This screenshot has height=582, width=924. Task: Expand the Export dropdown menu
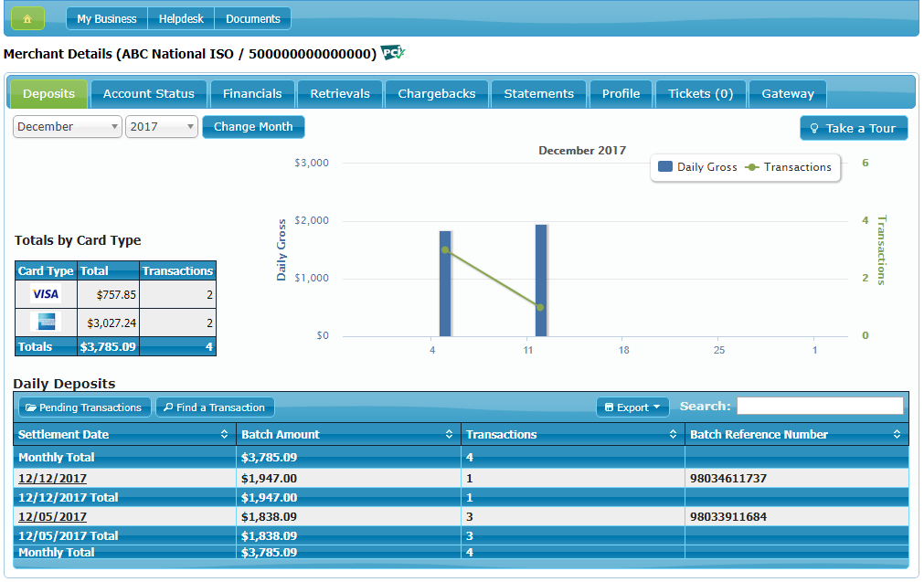pyautogui.click(x=632, y=407)
